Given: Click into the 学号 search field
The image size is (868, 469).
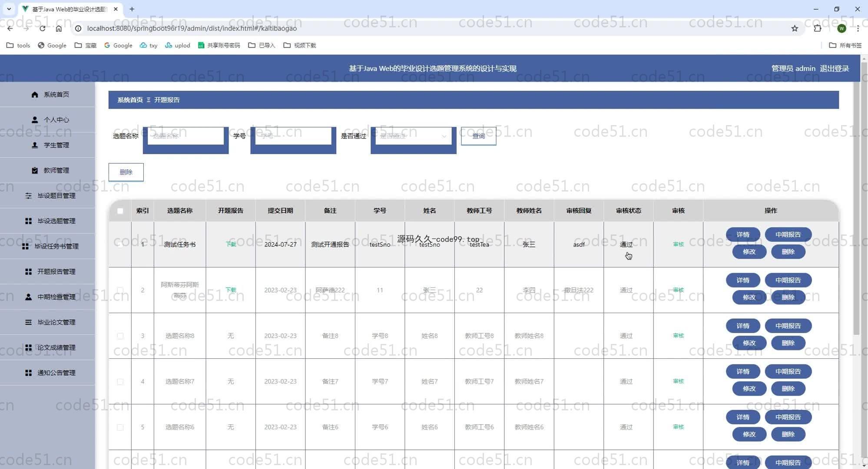Looking at the screenshot, I should [293, 136].
